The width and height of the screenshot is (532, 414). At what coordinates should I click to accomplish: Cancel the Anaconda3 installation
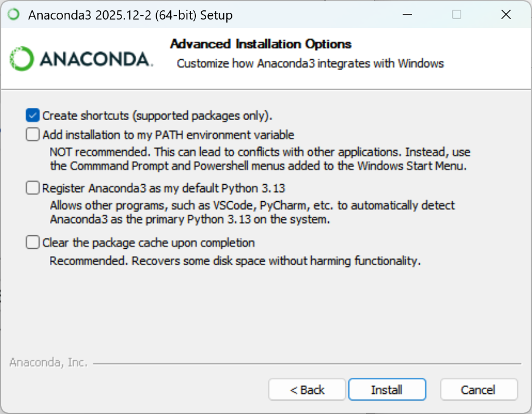tap(478, 390)
